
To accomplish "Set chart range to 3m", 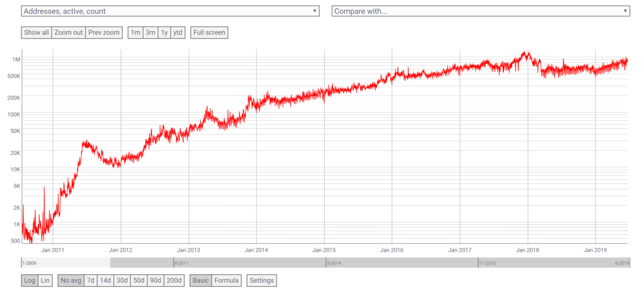I will (150, 33).
